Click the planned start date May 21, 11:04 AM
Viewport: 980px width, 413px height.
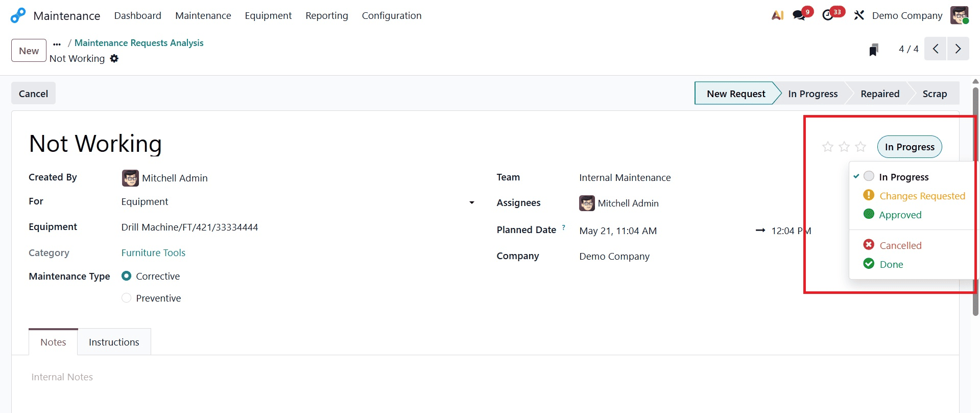pyautogui.click(x=618, y=231)
